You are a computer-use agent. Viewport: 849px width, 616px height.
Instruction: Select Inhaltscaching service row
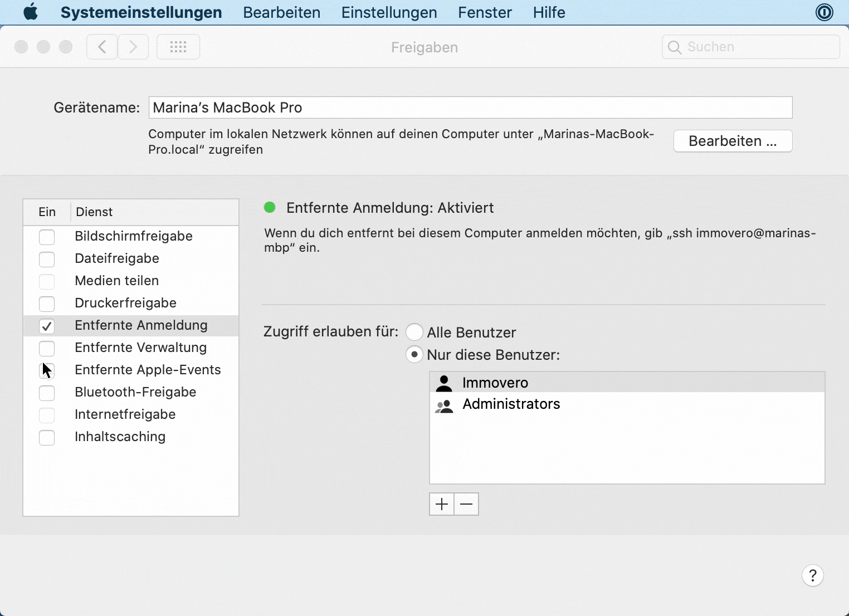point(131,437)
